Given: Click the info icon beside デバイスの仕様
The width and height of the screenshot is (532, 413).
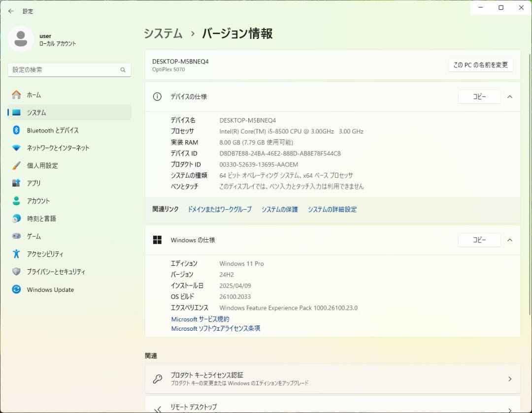Looking at the screenshot, I should [157, 96].
